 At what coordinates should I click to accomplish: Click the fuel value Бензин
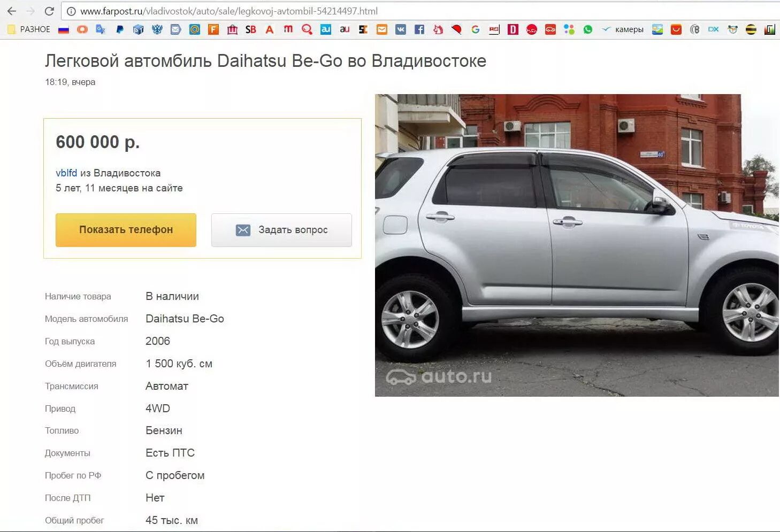[x=164, y=430]
